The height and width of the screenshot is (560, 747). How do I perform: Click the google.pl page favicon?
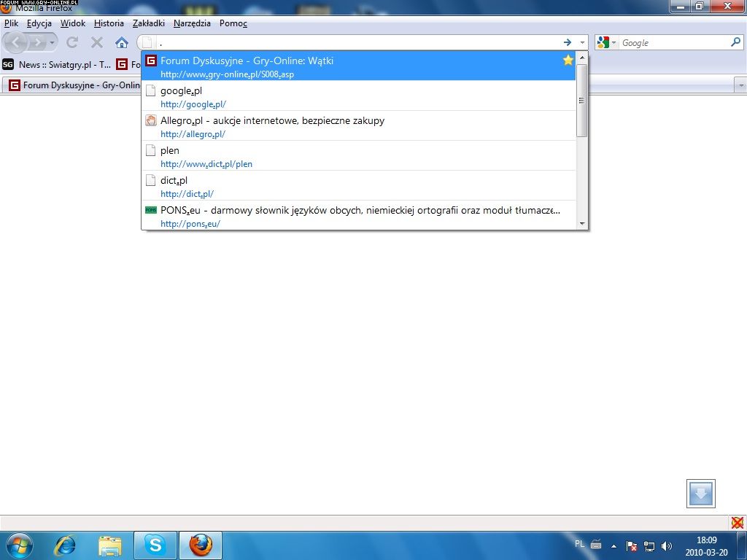[x=151, y=90]
